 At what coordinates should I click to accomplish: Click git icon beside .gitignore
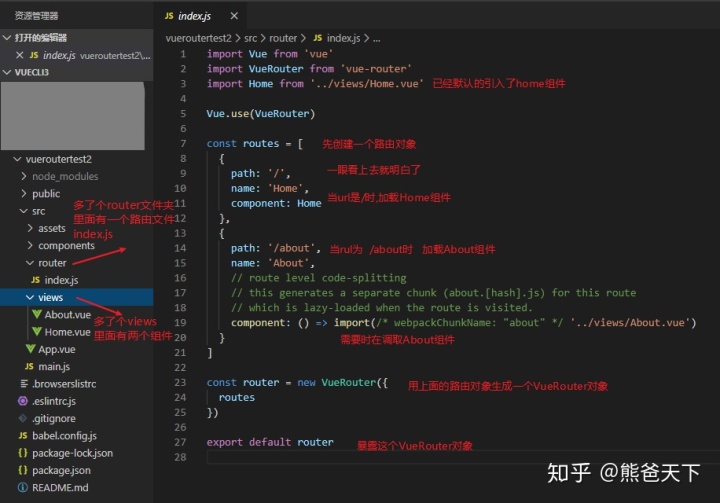tap(22, 418)
